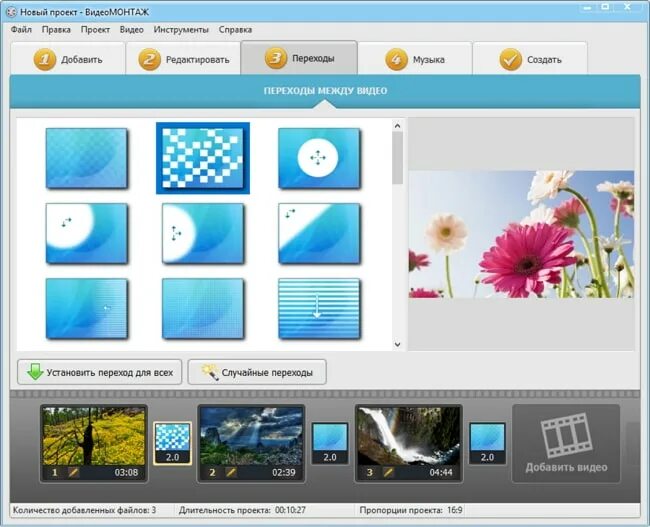Choose the diagonal corner wipe transition
The image size is (650, 527).
[319, 233]
